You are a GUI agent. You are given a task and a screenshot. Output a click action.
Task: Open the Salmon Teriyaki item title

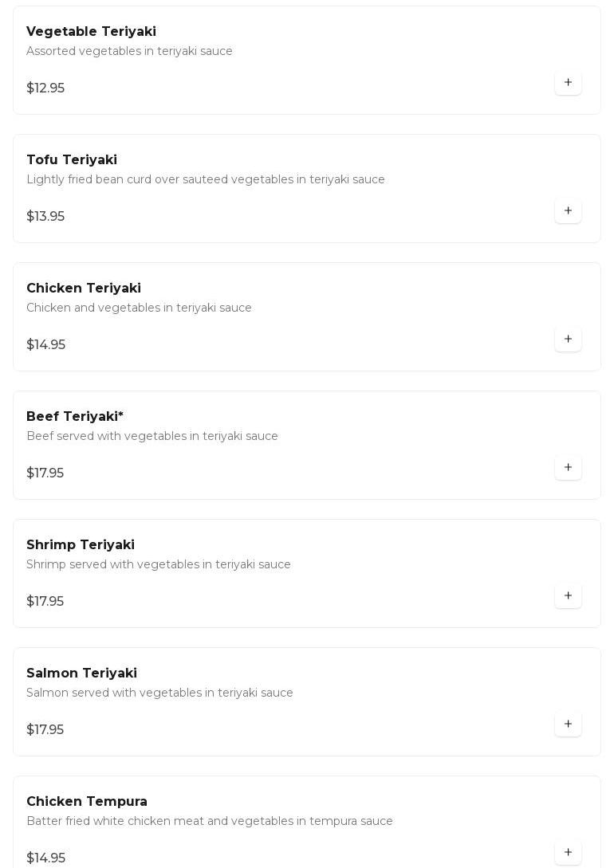tap(81, 674)
